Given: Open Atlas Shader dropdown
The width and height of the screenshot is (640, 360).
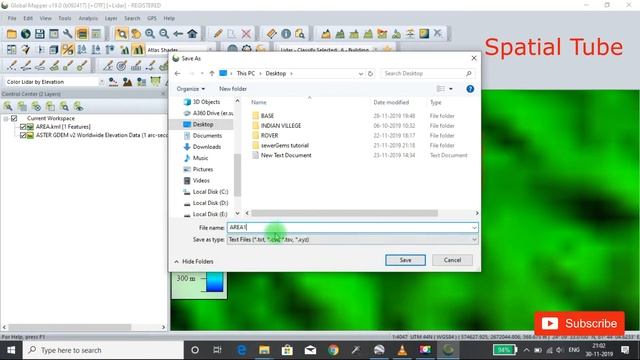Looking at the screenshot, I should (211, 50).
